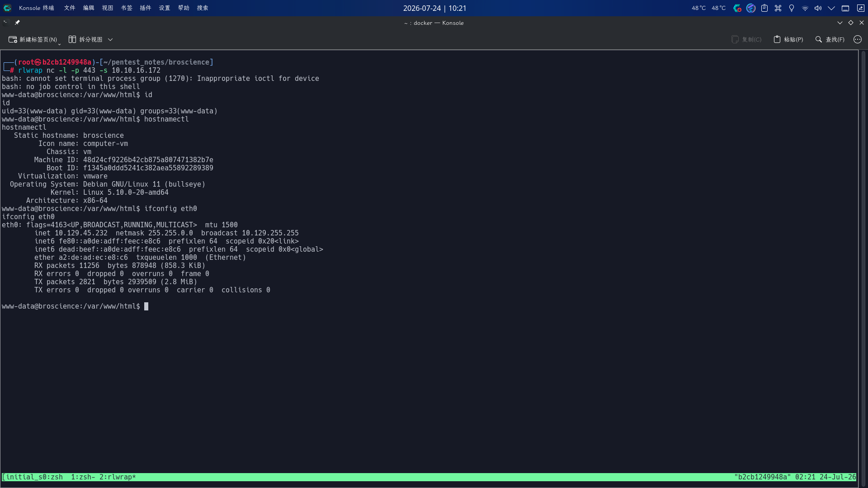Viewport: 868px width, 488px height.
Task: Open the 查找(F) find tool
Action: 830,40
